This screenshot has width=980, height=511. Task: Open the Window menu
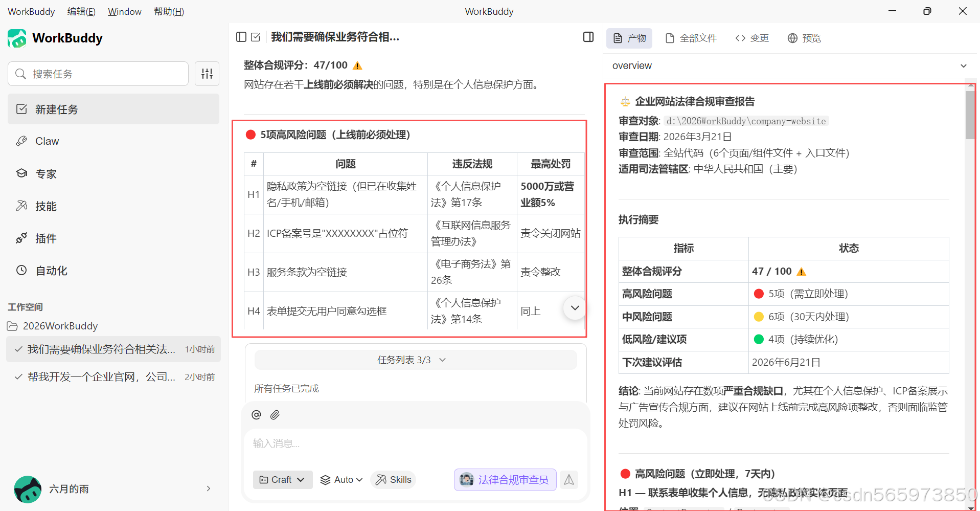[x=125, y=11]
